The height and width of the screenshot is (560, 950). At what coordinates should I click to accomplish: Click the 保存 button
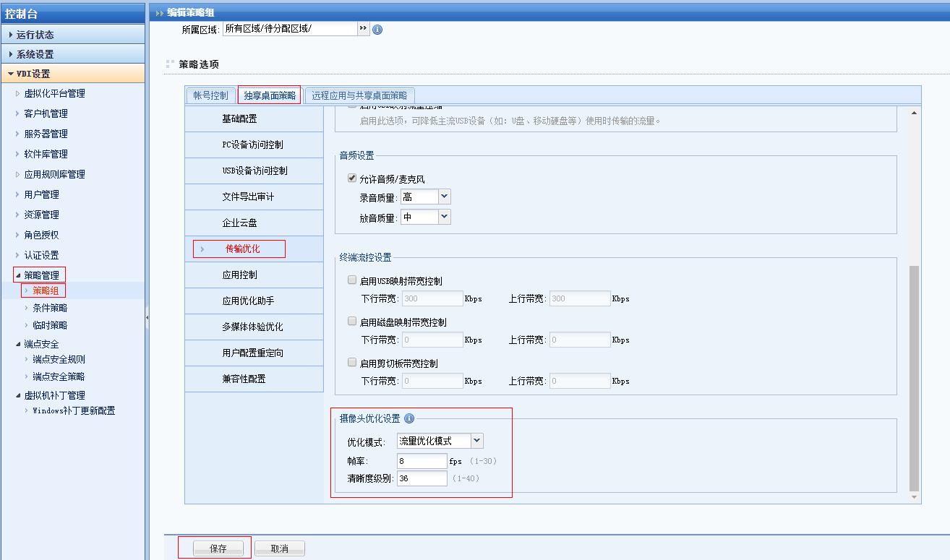(218, 548)
